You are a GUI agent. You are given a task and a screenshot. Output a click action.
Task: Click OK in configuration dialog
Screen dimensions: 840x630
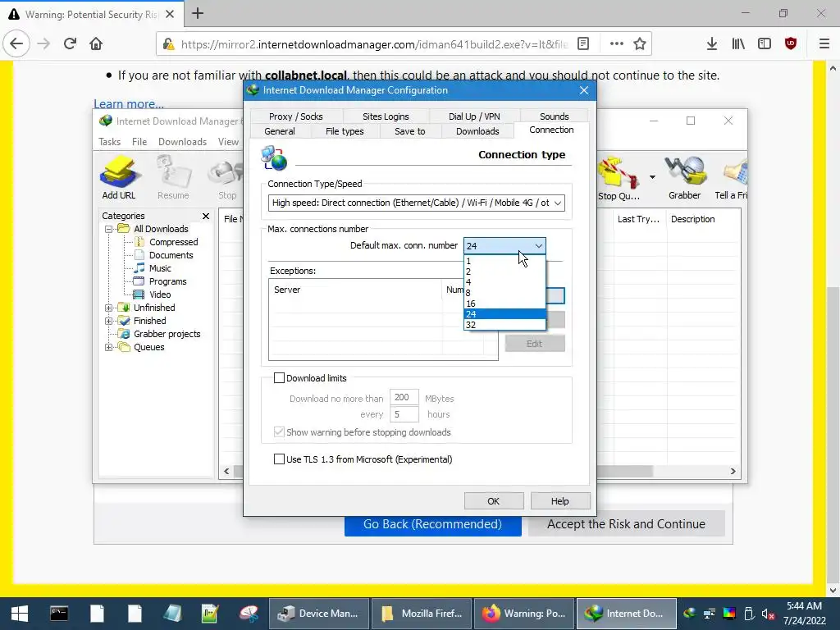click(493, 501)
